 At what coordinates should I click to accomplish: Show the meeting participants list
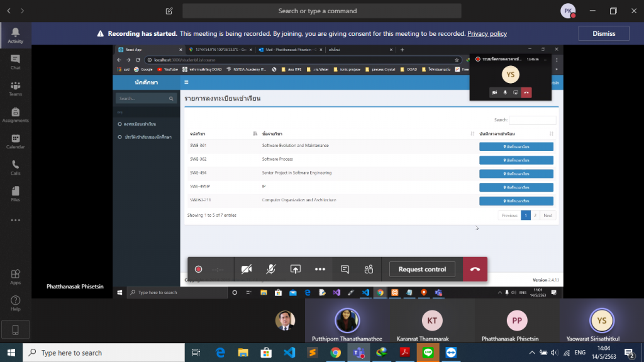coord(369,269)
